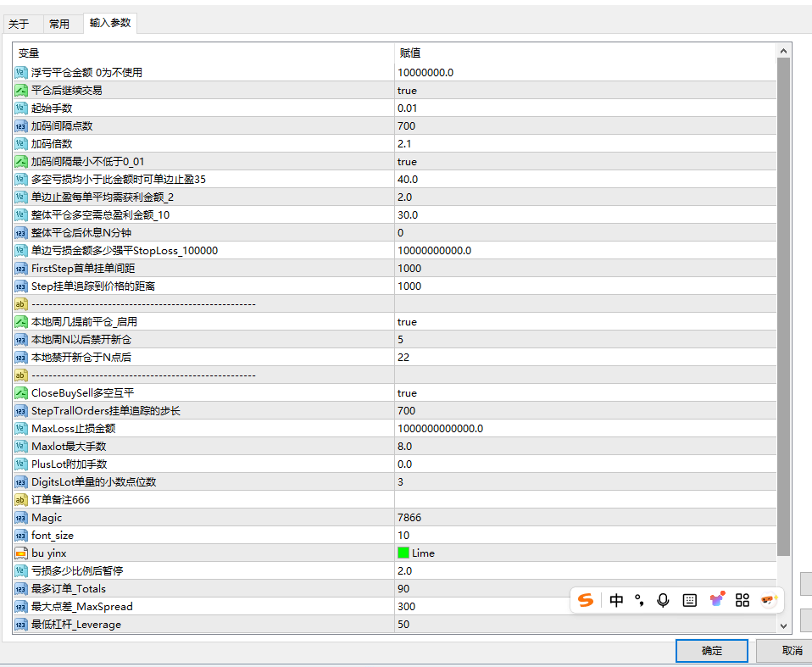Click the bool icon beside 本地周几提前平仓_启用
This screenshot has width=812, height=667.
(20, 321)
